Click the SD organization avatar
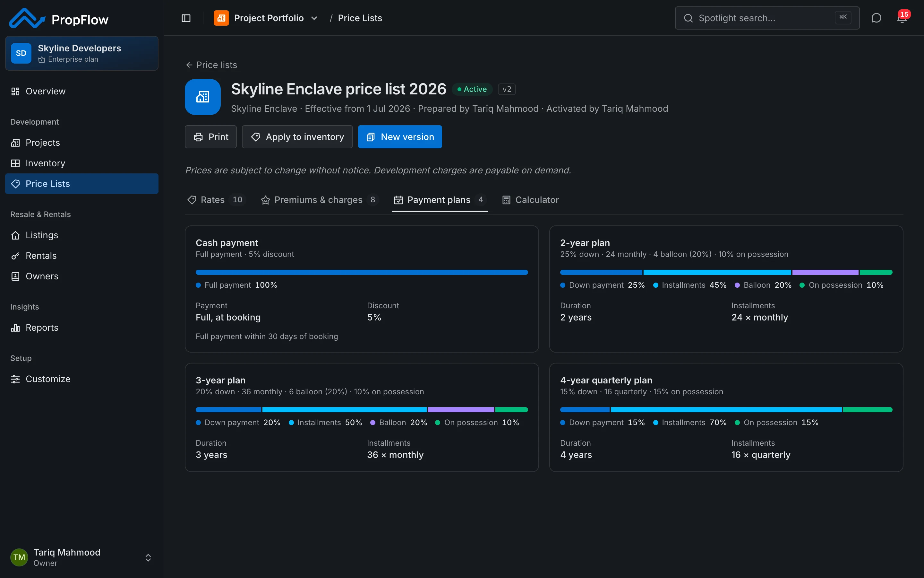Viewport: 924px width, 578px height. (x=21, y=53)
